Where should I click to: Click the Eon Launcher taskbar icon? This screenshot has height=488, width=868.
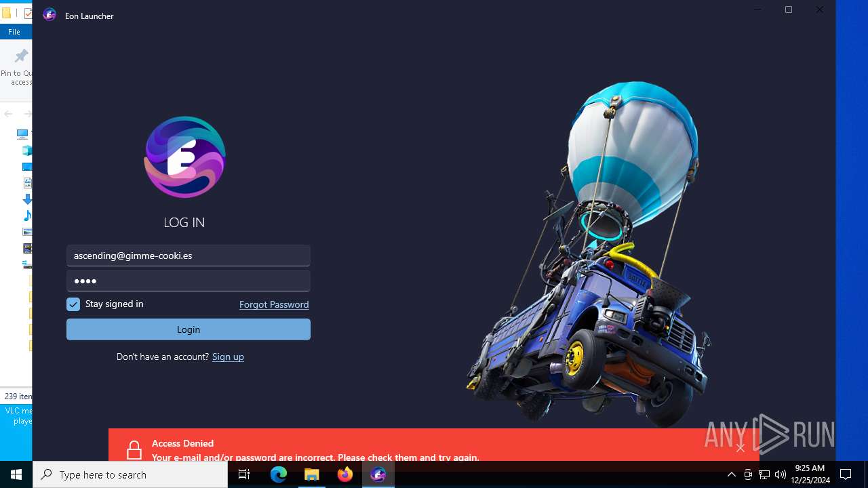(x=378, y=474)
